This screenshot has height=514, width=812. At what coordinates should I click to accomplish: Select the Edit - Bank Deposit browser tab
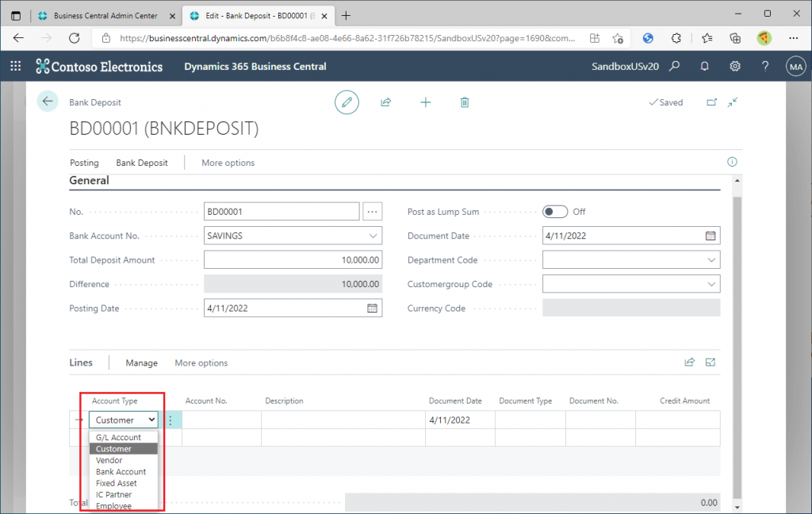(x=260, y=16)
